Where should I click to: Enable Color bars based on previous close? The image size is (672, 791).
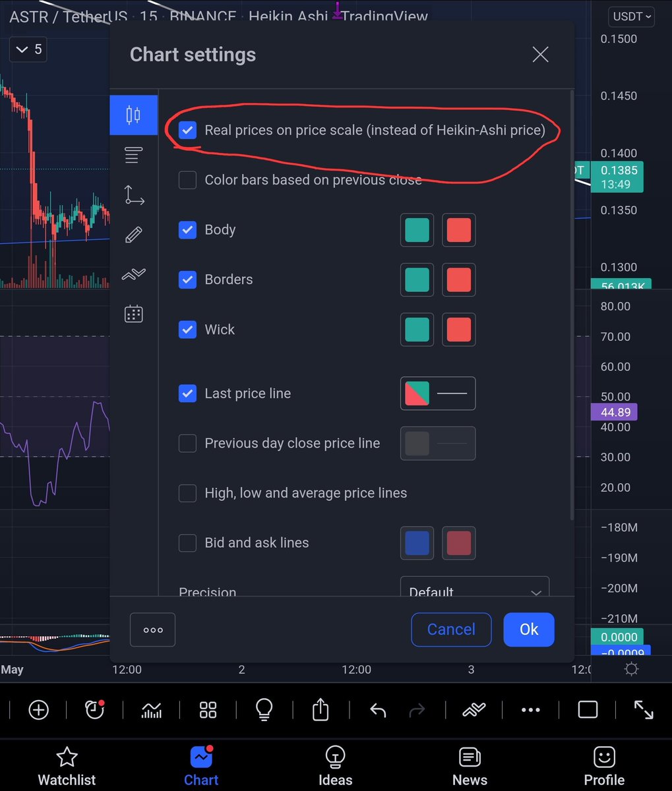point(188,180)
